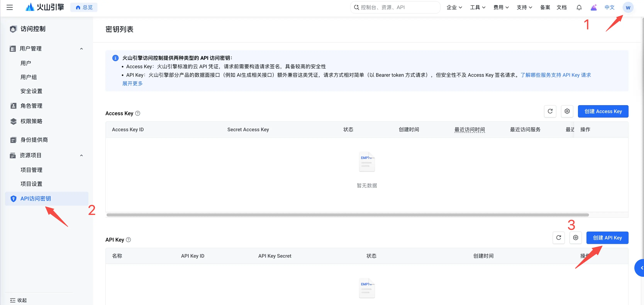
Task: Select API访问密钥 in the sidebar
Action: point(47,199)
